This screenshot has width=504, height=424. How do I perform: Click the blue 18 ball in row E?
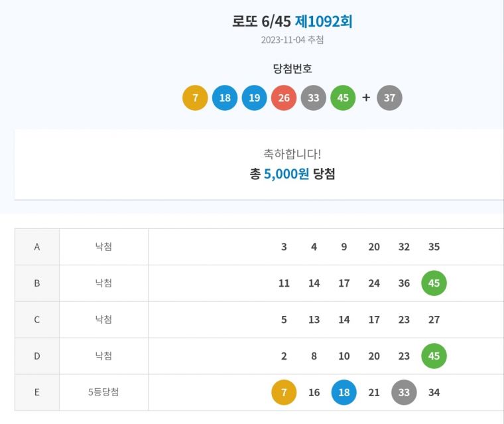tap(344, 392)
